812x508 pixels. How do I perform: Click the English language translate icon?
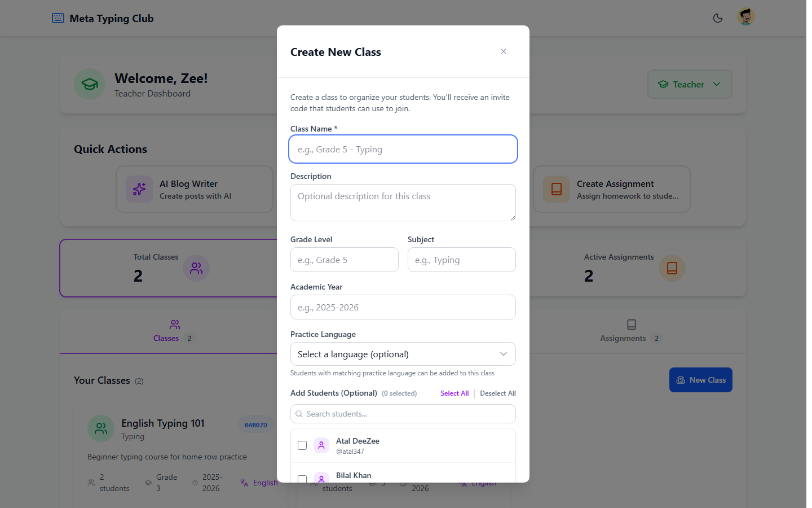pos(244,483)
